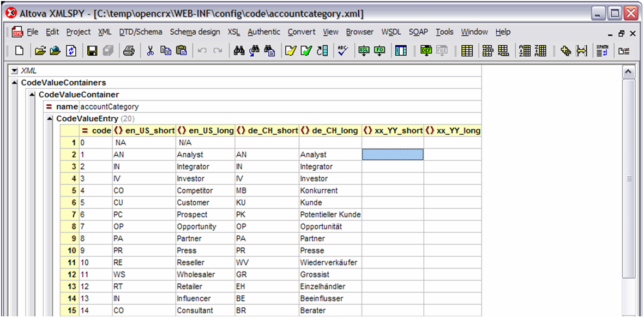
Task: Click the 'KU' short code cell
Action: coord(267,202)
